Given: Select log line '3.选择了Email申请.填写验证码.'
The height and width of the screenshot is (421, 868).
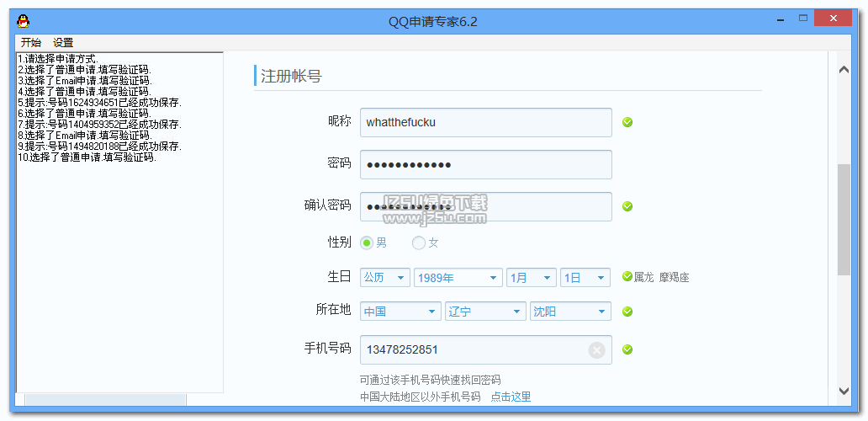Looking at the screenshot, I should point(85,81).
